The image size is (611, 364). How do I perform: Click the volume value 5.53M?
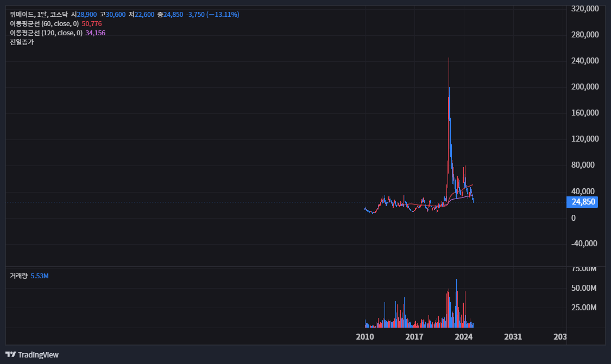40,276
